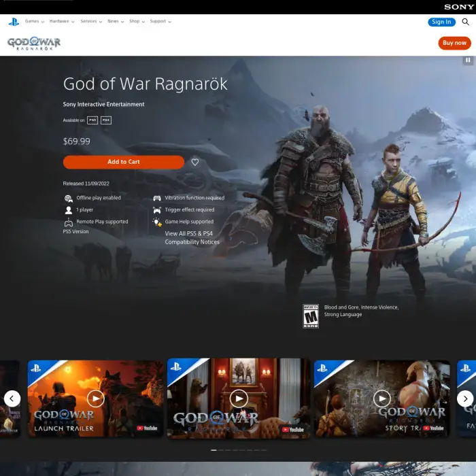The image size is (476, 476).
Task: Select the first carousel pagination dot
Action: click(x=214, y=450)
